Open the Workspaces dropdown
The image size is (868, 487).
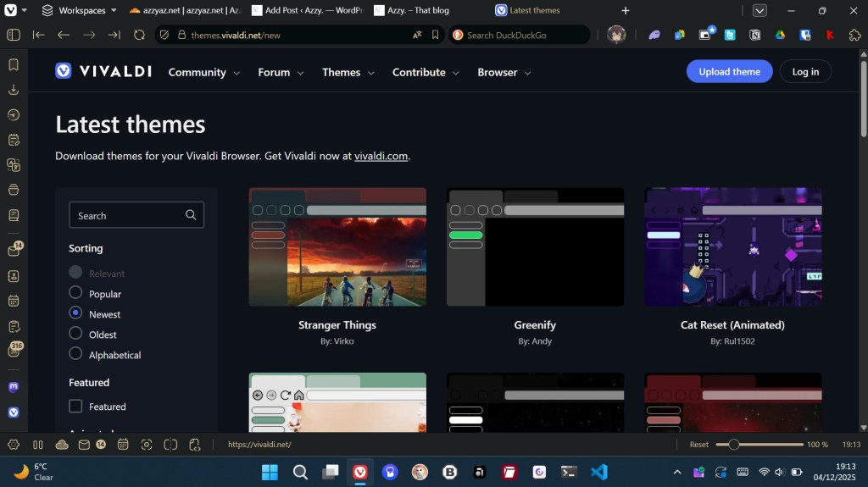[79, 10]
